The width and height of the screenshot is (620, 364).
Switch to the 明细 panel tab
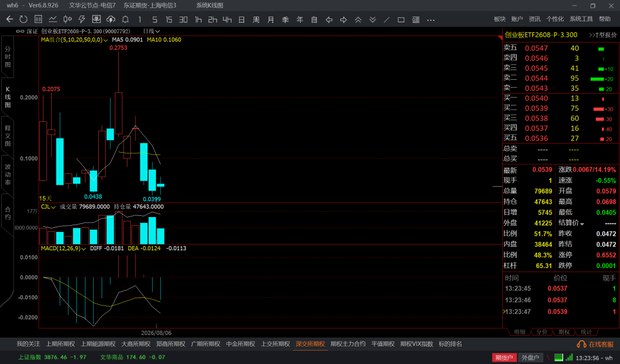519,332
